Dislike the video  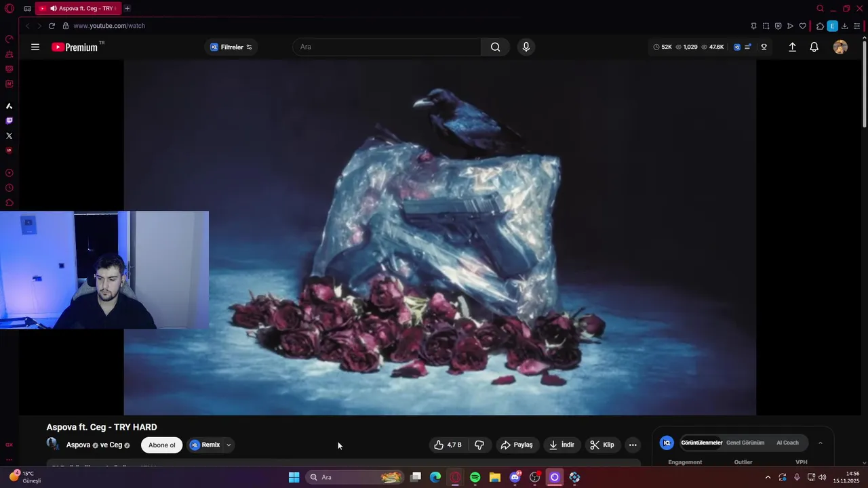click(479, 445)
